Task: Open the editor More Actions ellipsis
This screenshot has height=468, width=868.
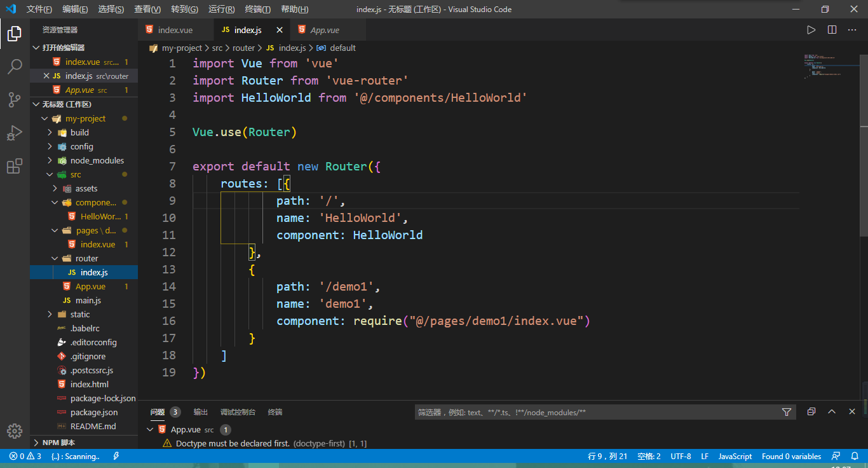Action: pyautogui.click(x=853, y=30)
